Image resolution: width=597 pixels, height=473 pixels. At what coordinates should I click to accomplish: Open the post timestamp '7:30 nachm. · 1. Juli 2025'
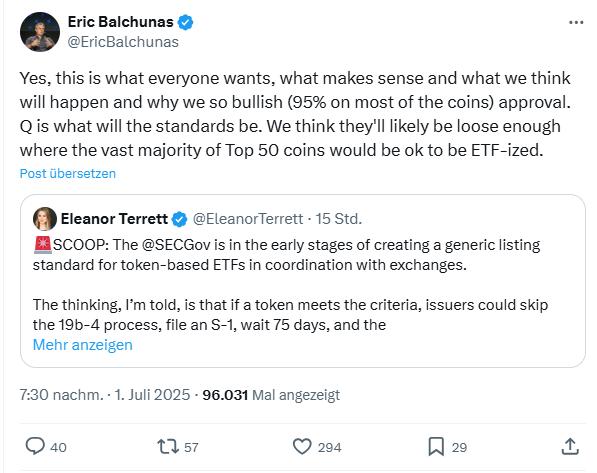point(105,395)
